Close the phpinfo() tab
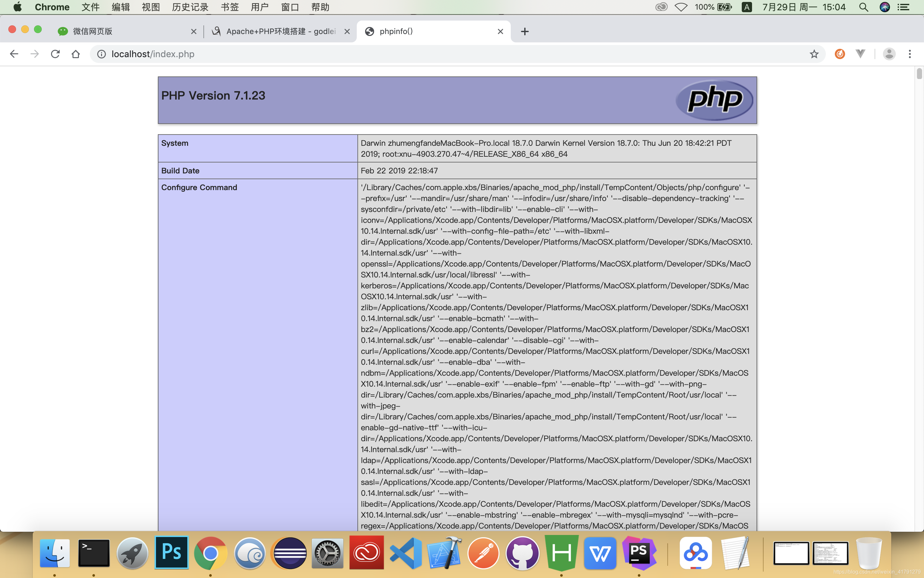The width and height of the screenshot is (924, 578). click(x=500, y=31)
